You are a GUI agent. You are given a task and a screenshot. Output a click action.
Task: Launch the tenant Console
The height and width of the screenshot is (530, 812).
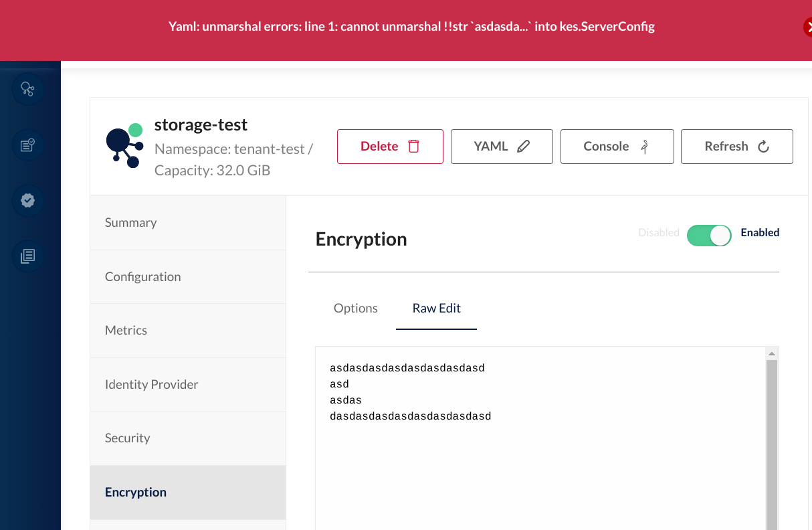pos(617,147)
